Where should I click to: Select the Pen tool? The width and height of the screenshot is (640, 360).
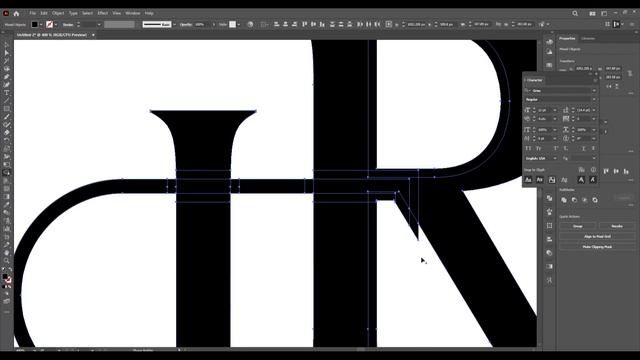click(7, 77)
